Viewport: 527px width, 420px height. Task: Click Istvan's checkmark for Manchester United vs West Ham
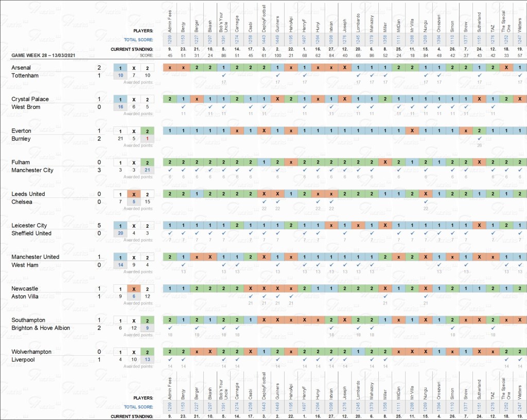point(331,265)
